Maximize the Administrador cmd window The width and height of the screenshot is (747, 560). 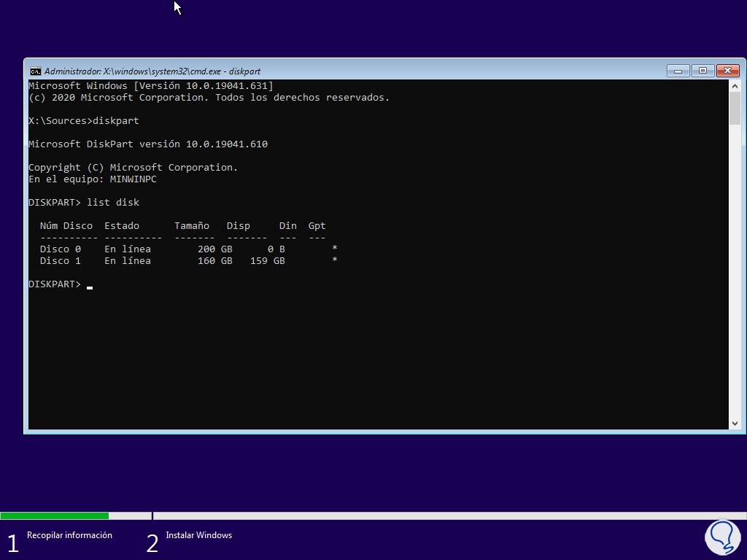point(703,71)
